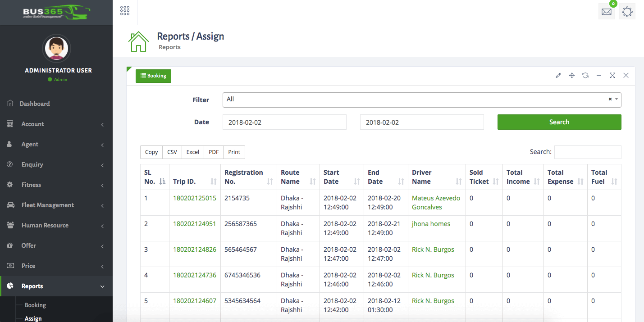The image size is (644, 322).
Task: Open the pencil edit icon on Booking panel
Action: click(x=558, y=75)
